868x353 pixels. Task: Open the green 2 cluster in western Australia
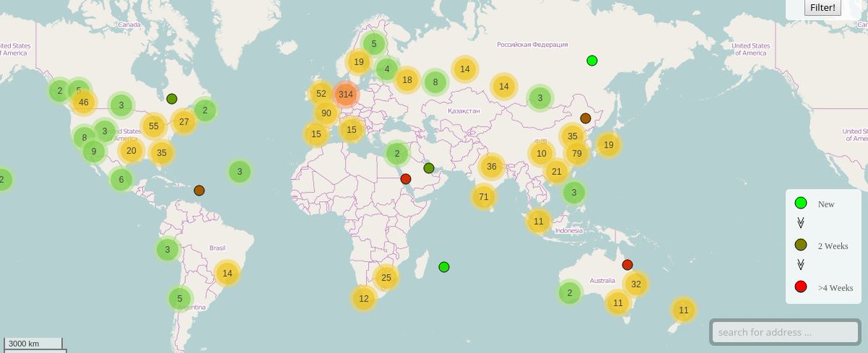[570, 293]
